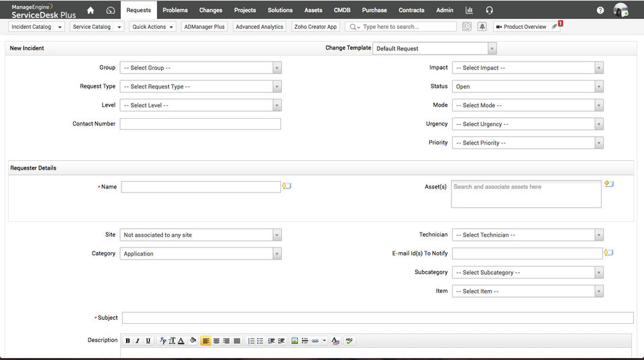Open the help question mark icon

coord(600,10)
